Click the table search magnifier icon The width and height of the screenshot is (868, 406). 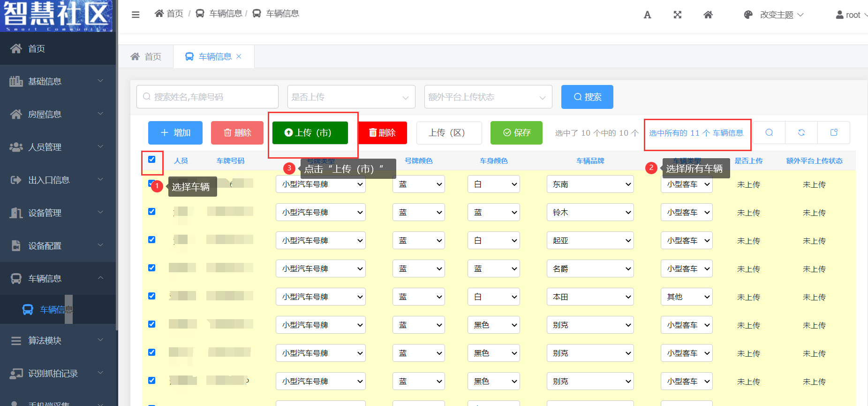(x=769, y=133)
